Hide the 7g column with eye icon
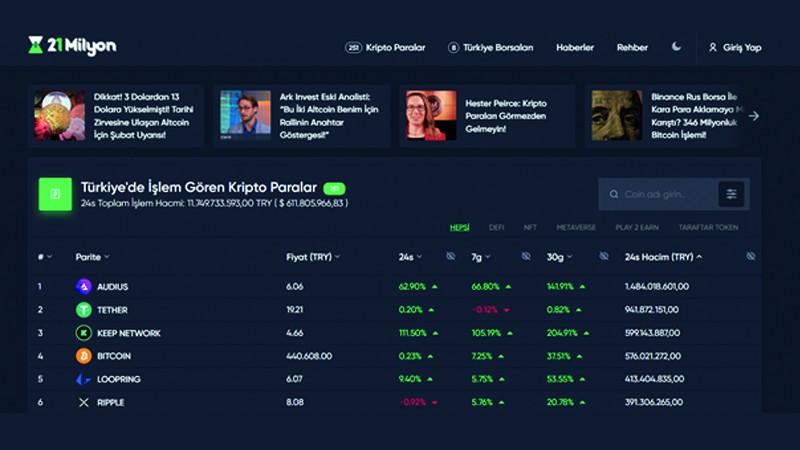The height and width of the screenshot is (450, 800). click(526, 256)
